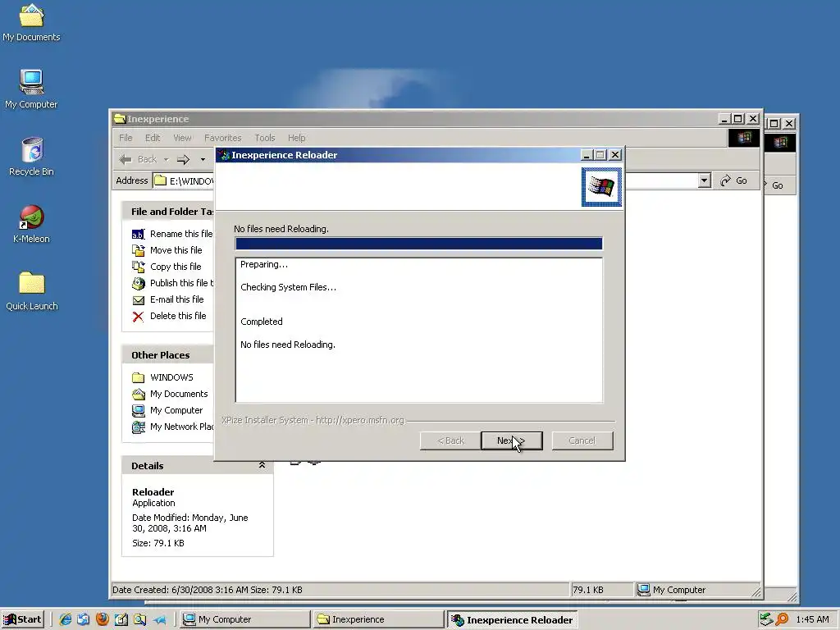The image size is (840, 630).
Task: Open My Documents desktop icon
Action: (x=31, y=23)
